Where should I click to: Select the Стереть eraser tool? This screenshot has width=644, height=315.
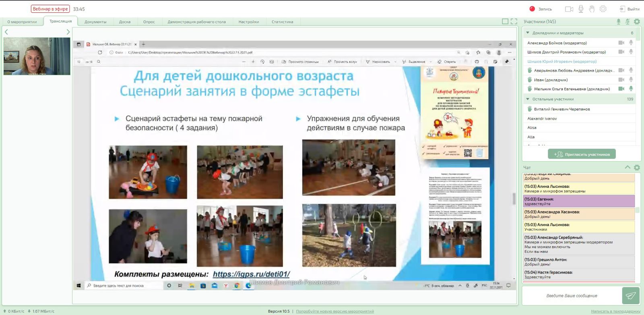446,62
